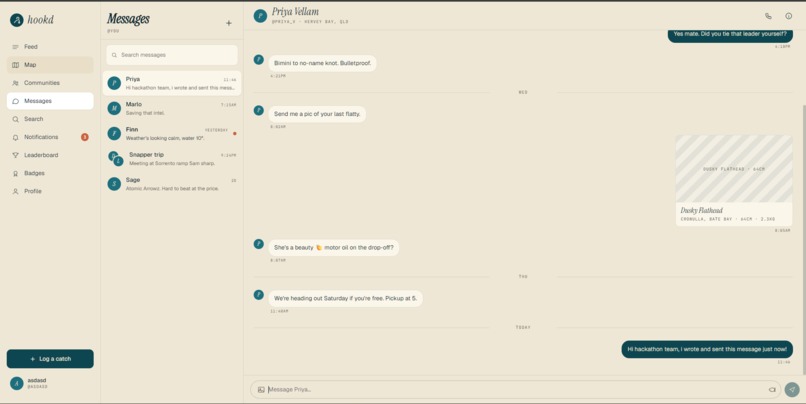Click the Search messages field

tap(172, 55)
